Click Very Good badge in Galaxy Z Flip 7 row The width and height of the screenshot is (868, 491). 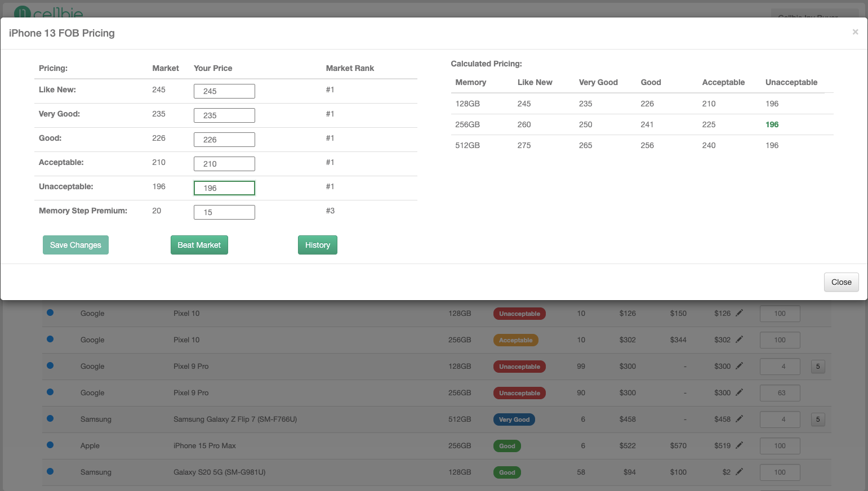point(514,419)
